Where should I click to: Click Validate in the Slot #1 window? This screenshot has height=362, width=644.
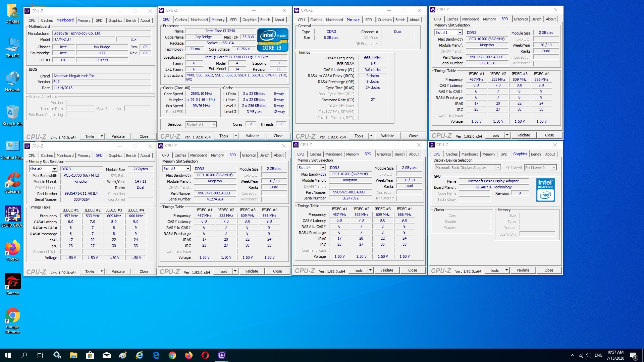coord(524,135)
